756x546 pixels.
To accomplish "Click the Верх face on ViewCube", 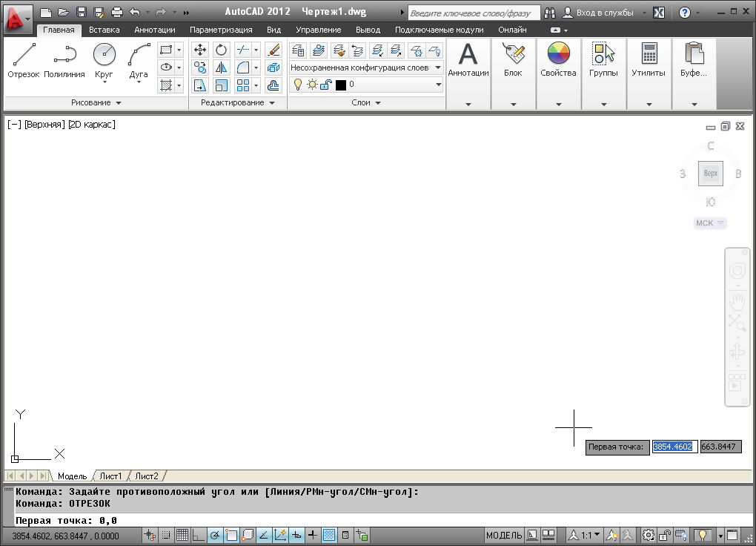I will (x=711, y=174).
